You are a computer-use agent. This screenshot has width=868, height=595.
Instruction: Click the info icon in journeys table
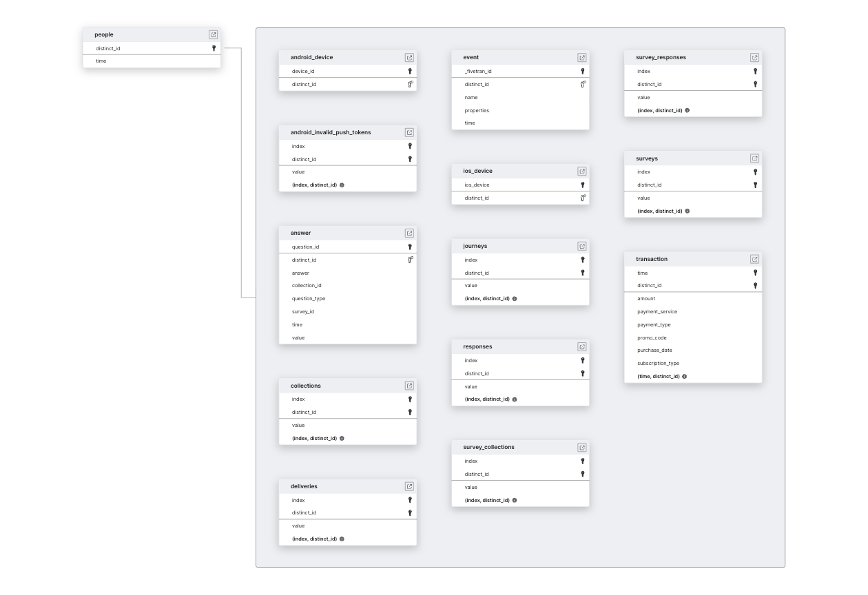point(515,299)
